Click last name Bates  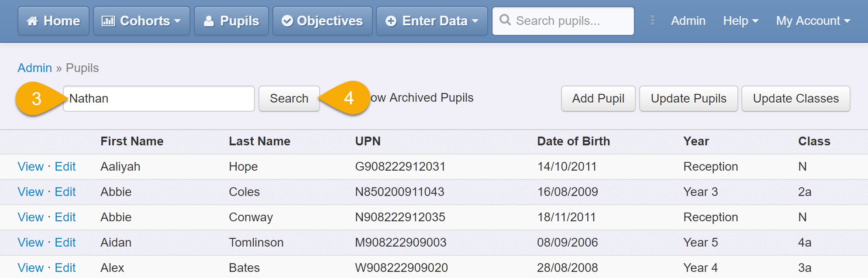pyautogui.click(x=245, y=268)
